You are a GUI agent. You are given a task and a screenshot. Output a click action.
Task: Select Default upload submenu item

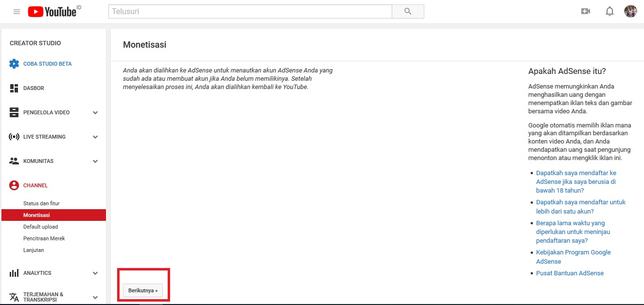[x=40, y=227]
